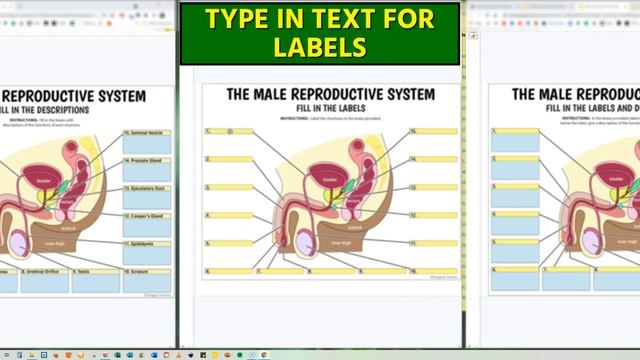Click '13. Ejaculatory Duct' label in left window
Screen dimensions: 640x360
pyautogui.click(x=147, y=188)
